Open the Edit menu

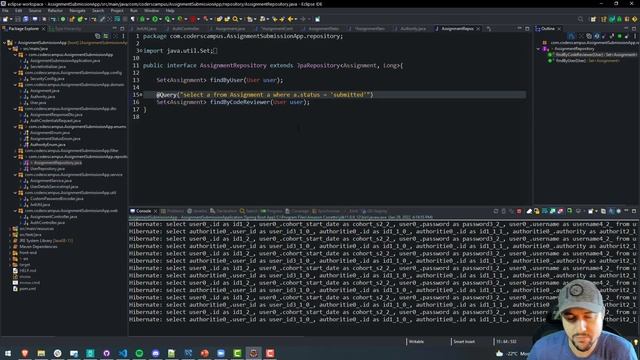tap(19, 11)
